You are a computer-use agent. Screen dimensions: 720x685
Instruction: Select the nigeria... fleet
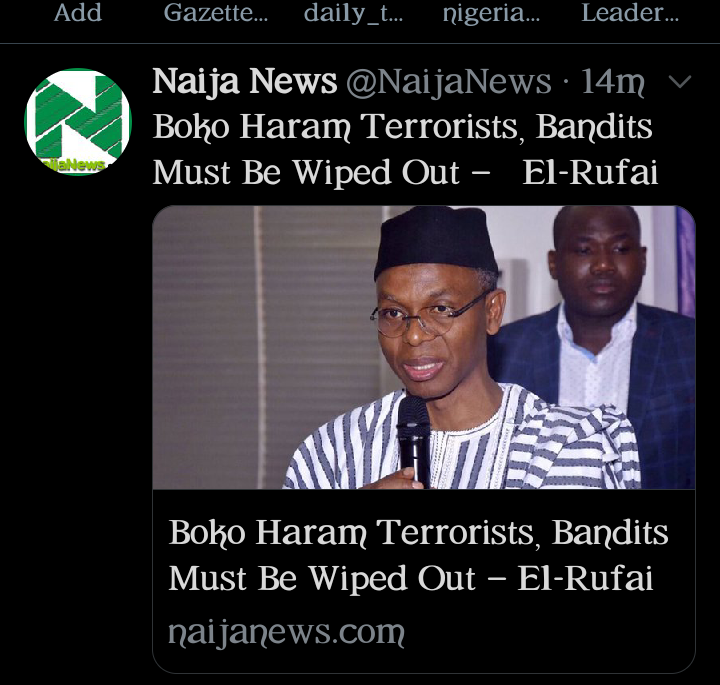coord(491,13)
